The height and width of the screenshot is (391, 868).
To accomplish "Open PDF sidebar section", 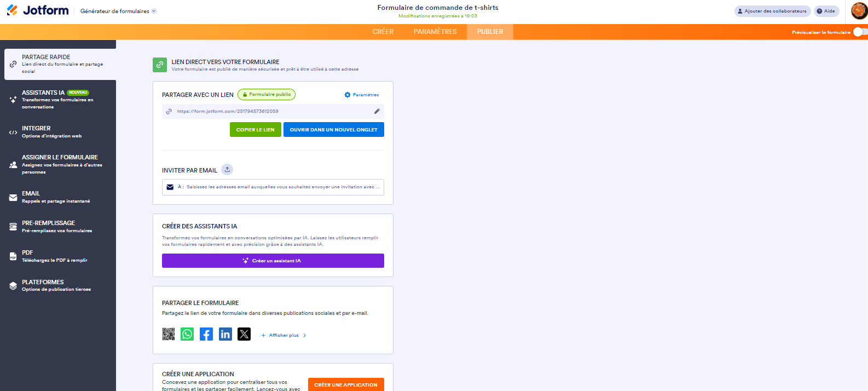I will (58, 256).
